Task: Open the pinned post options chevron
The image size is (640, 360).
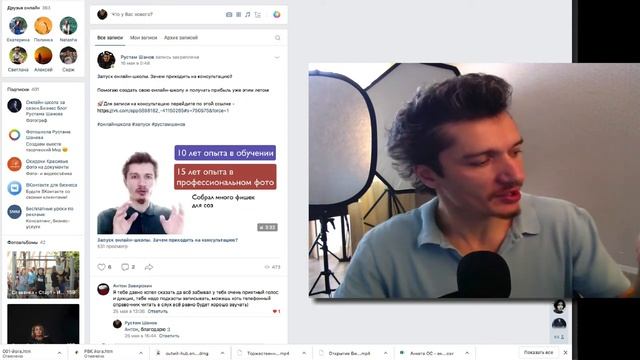Action: (x=277, y=58)
